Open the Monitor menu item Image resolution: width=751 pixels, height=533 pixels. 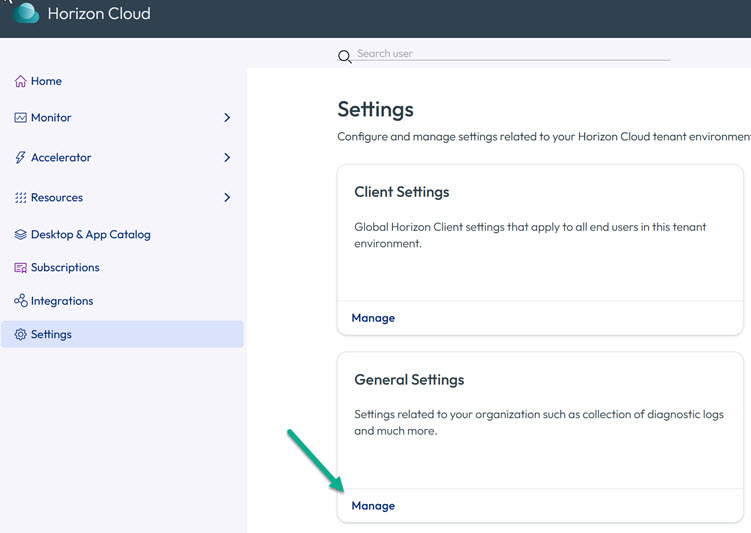coord(51,118)
